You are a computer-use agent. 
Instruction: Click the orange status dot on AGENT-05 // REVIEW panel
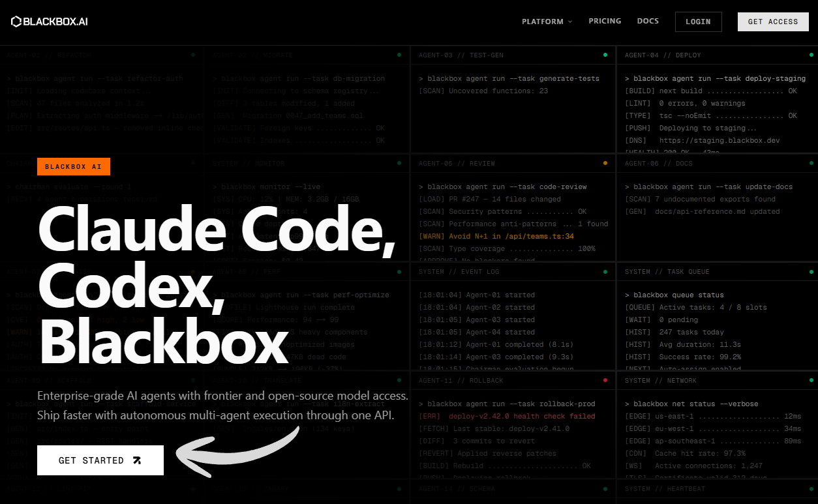tap(605, 163)
